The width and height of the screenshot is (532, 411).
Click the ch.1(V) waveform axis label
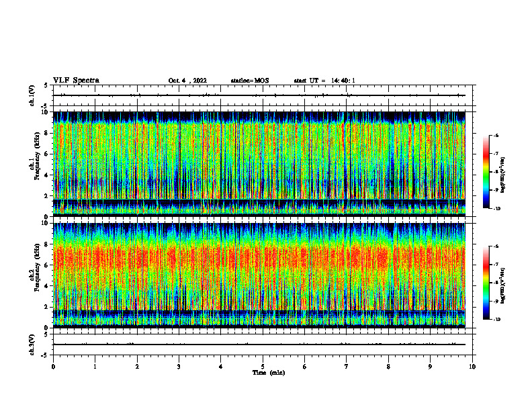[32, 95]
